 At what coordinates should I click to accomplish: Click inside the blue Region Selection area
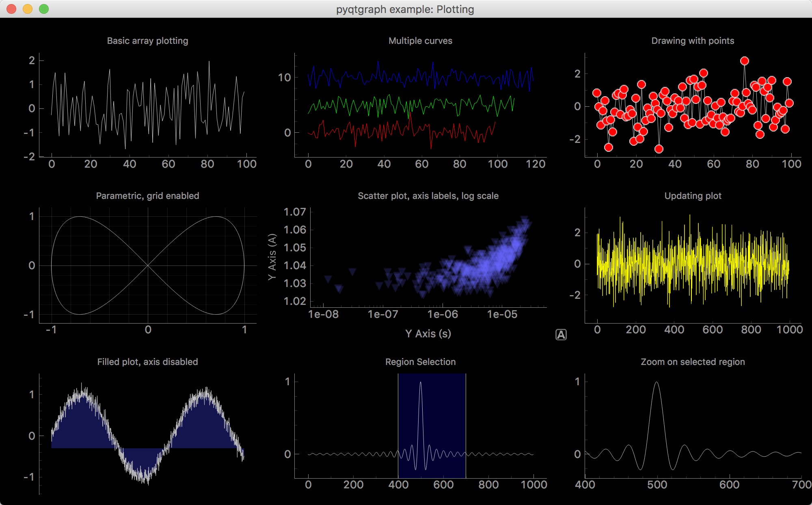[443, 406]
